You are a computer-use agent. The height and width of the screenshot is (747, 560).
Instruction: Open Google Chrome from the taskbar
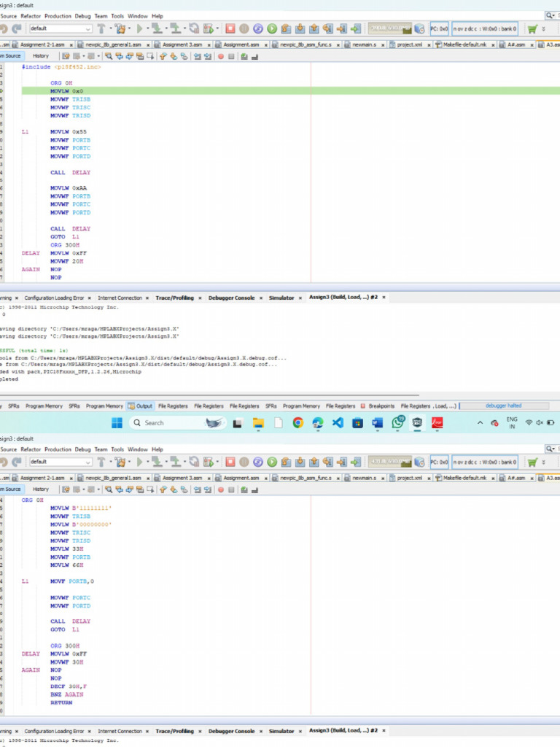[298, 422]
